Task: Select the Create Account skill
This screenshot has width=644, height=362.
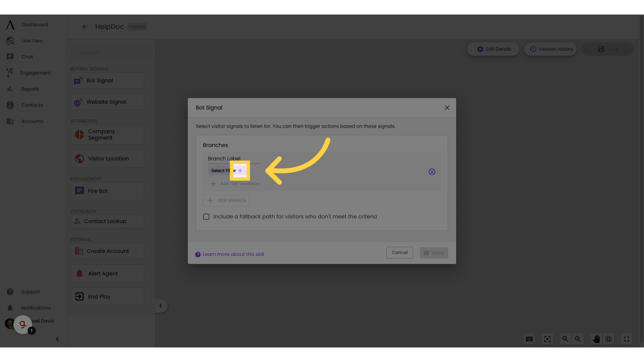Action: click(107, 251)
